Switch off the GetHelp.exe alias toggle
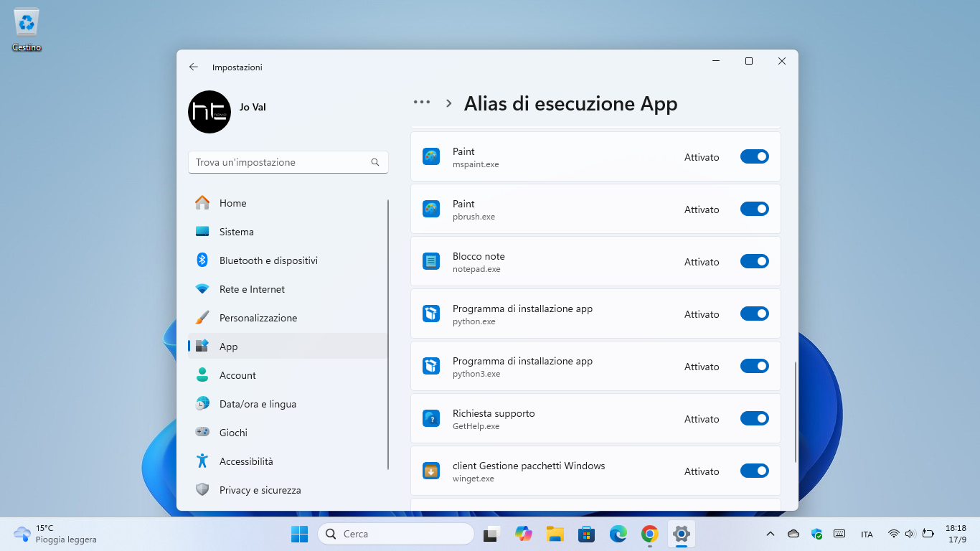 point(755,418)
